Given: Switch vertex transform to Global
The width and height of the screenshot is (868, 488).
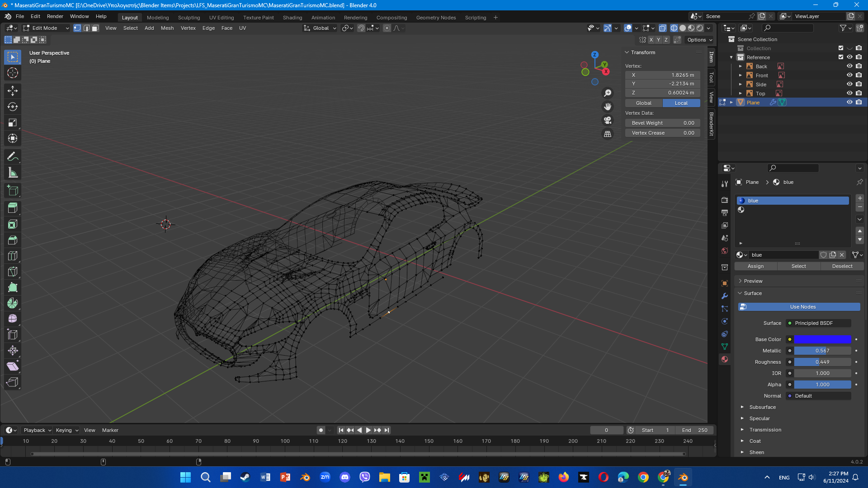Looking at the screenshot, I should point(643,103).
